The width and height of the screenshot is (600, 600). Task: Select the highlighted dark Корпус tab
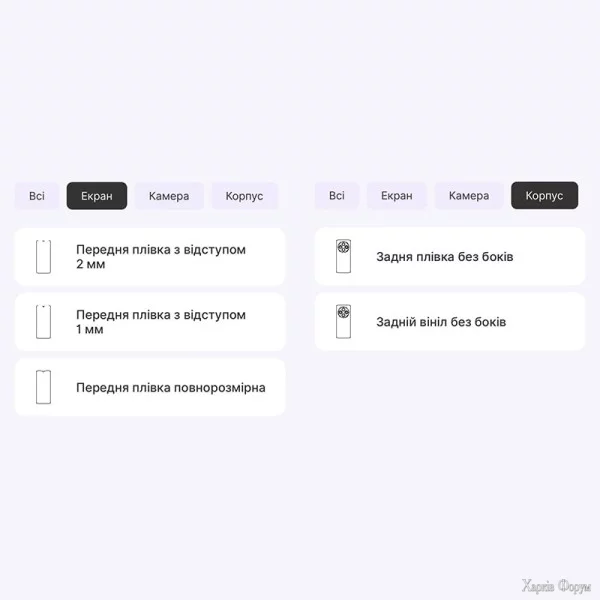click(544, 196)
